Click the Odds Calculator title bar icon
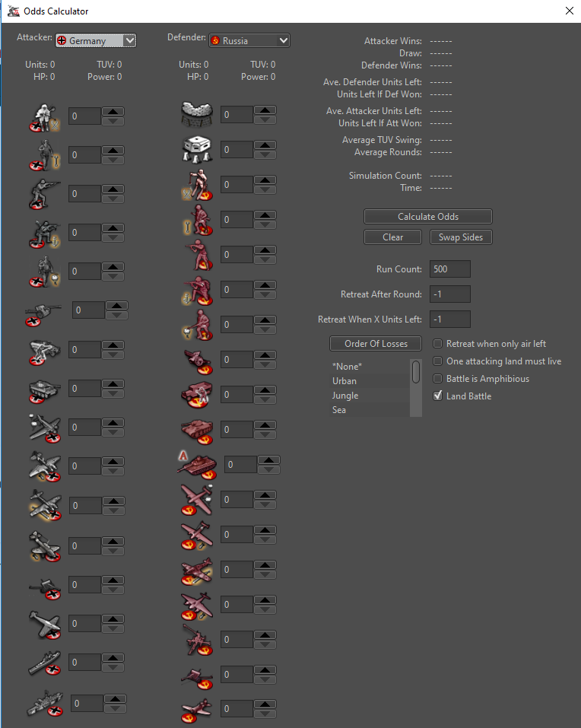Image resolution: width=581 pixels, height=728 pixels. tap(14, 11)
